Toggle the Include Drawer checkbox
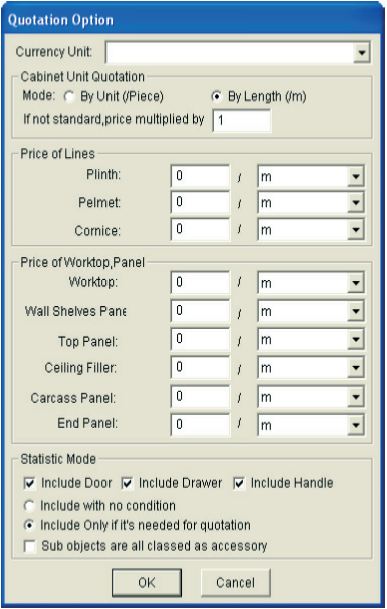Viewport: 387px width, 609px height. (127, 483)
